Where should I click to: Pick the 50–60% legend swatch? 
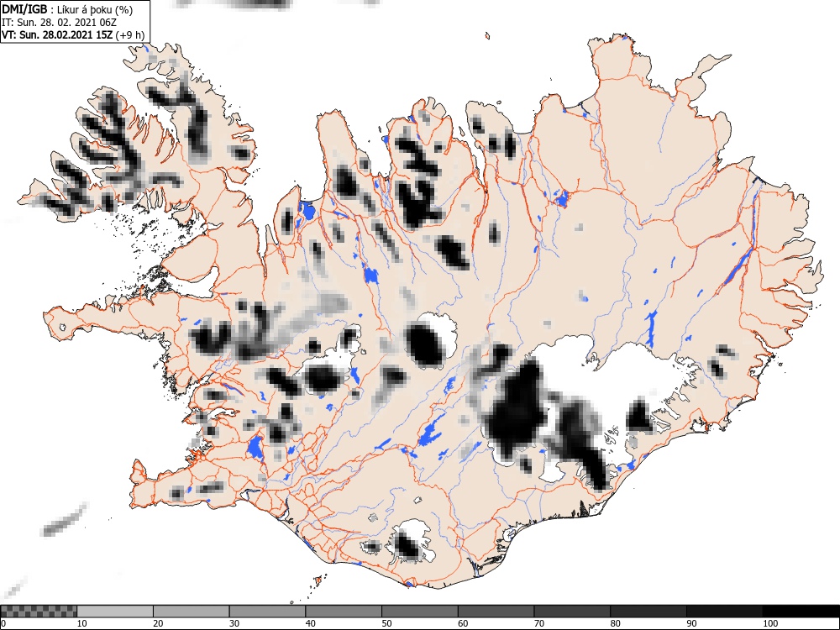(419, 612)
